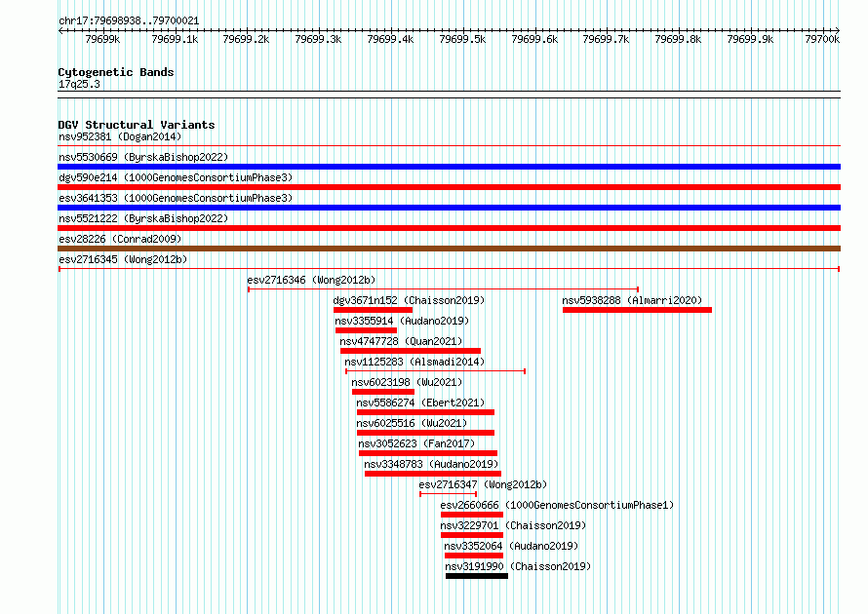The height and width of the screenshot is (614, 868).
Task: Open dgv3671n152 (Chaisson2019) label
Action: point(409,300)
